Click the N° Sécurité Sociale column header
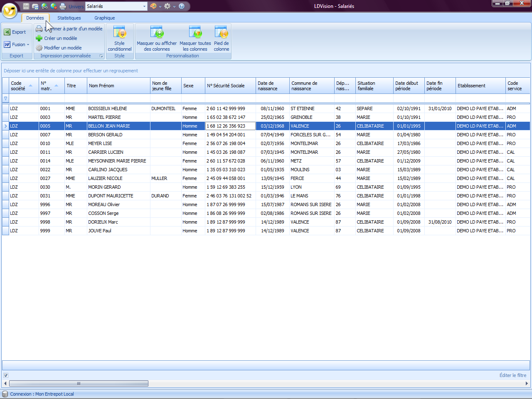The image size is (532, 399). point(230,86)
